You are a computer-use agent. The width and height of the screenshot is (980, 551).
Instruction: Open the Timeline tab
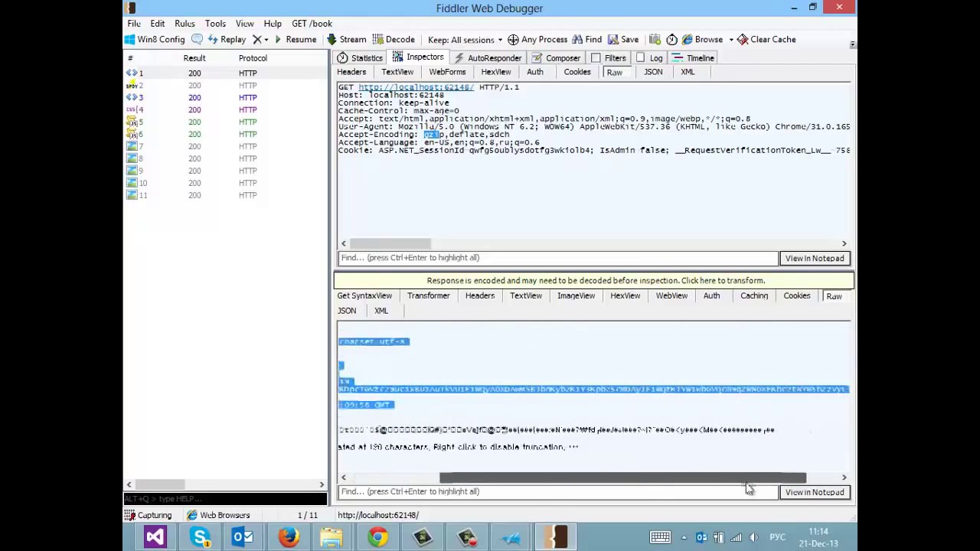click(x=694, y=58)
